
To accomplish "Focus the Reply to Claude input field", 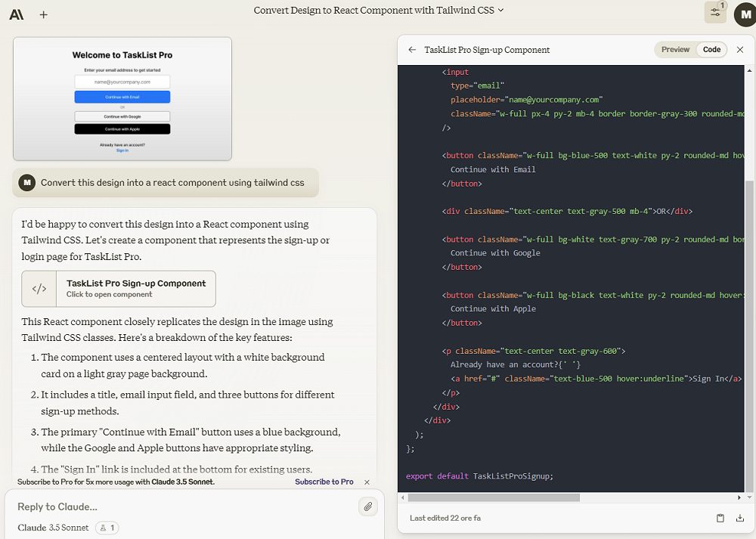I will point(183,506).
